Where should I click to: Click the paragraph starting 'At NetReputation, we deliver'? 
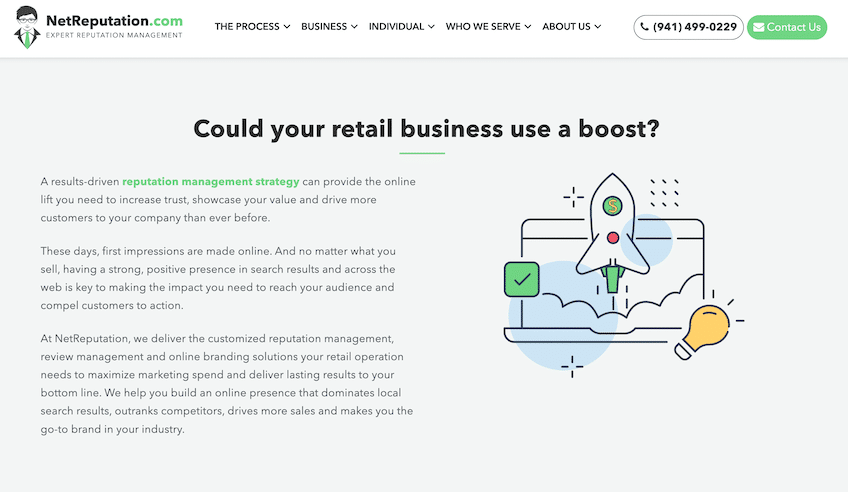(x=227, y=384)
